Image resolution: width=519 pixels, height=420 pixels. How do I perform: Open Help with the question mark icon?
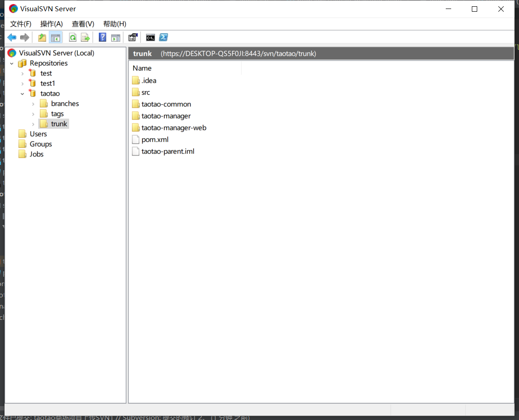(x=102, y=37)
